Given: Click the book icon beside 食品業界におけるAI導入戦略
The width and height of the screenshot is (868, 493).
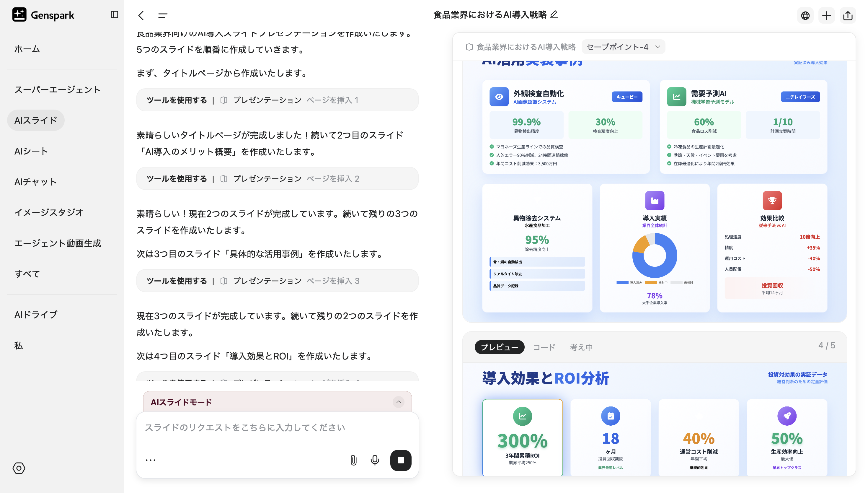Looking at the screenshot, I should tap(469, 47).
